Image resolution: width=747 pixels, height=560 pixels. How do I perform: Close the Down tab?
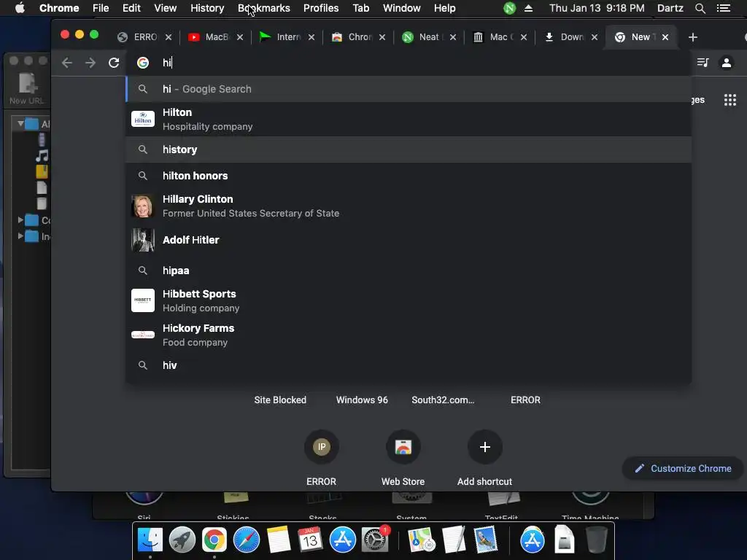[x=594, y=37]
